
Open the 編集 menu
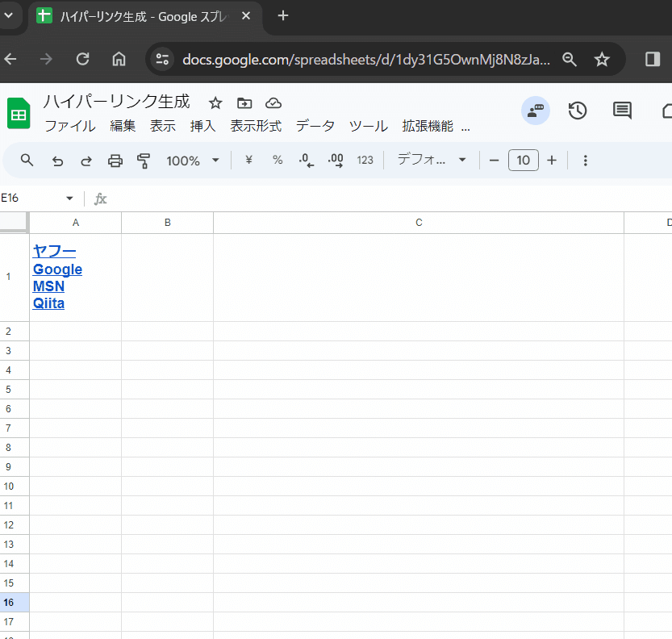point(123,126)
